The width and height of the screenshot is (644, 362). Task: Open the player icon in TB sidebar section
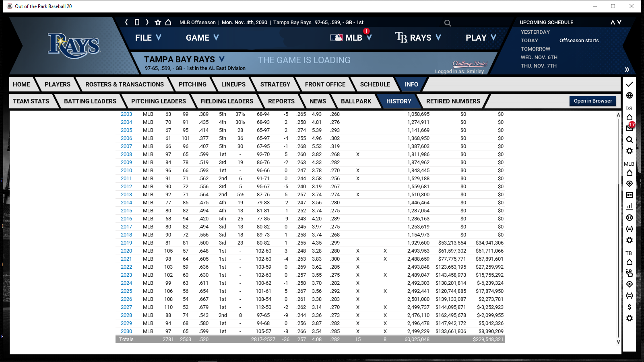coord(630,273)
